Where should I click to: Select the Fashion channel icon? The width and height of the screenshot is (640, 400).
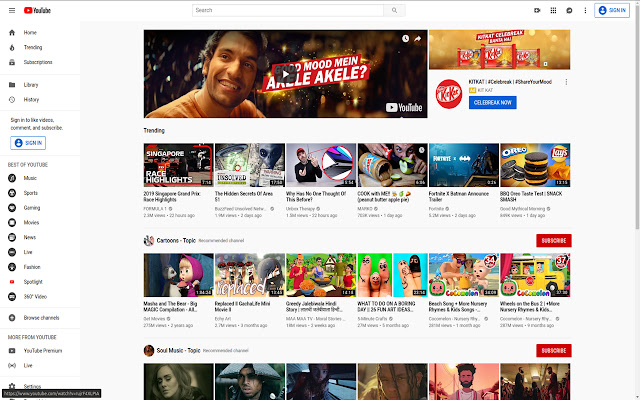(12, 267)
